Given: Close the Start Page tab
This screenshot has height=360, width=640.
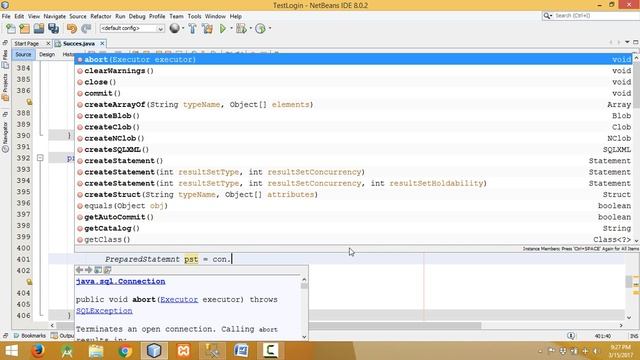Looking at the screenshot, I should 48,43.
